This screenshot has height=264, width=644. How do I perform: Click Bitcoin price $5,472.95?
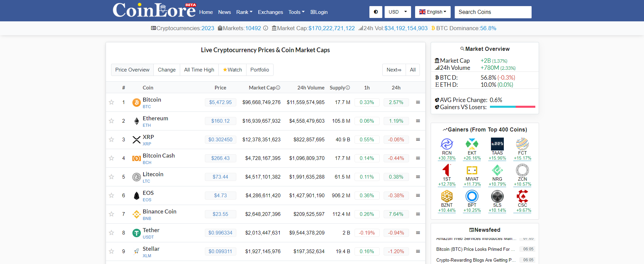click(220, 102)
